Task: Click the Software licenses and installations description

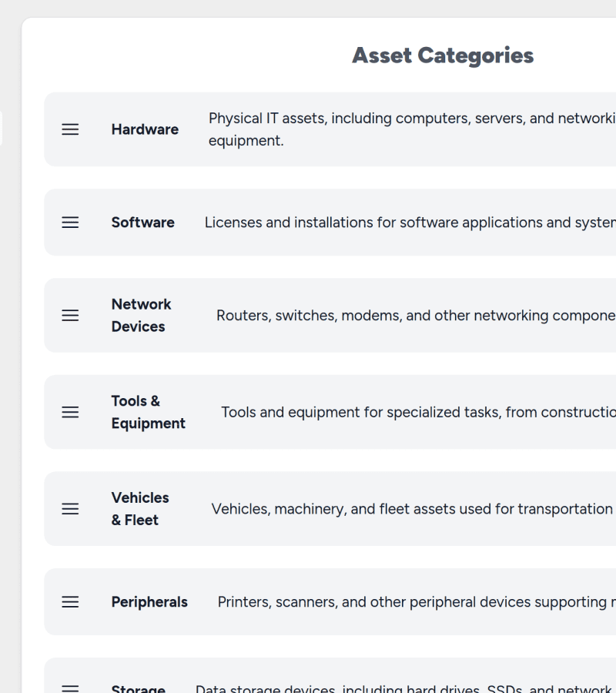Action: point(409,223)
